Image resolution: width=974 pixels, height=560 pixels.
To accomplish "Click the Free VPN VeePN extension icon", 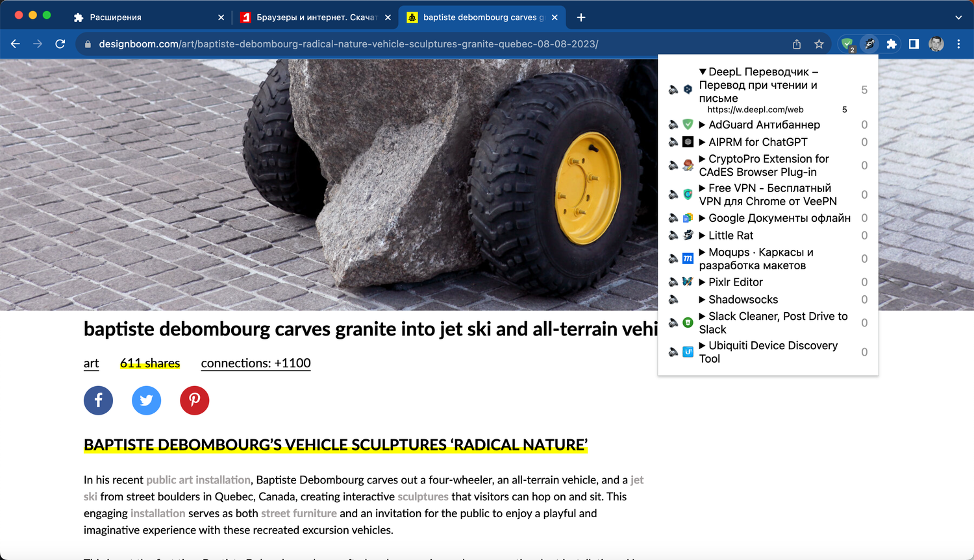I will click(x=688, y=195).
